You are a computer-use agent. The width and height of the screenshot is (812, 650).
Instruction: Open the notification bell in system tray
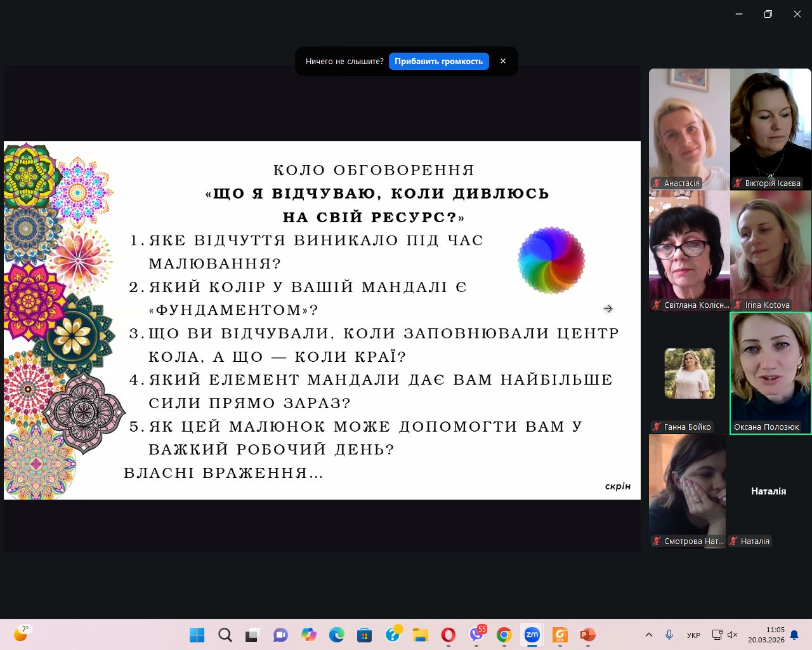pyautogui.click(x=794, y=635)
